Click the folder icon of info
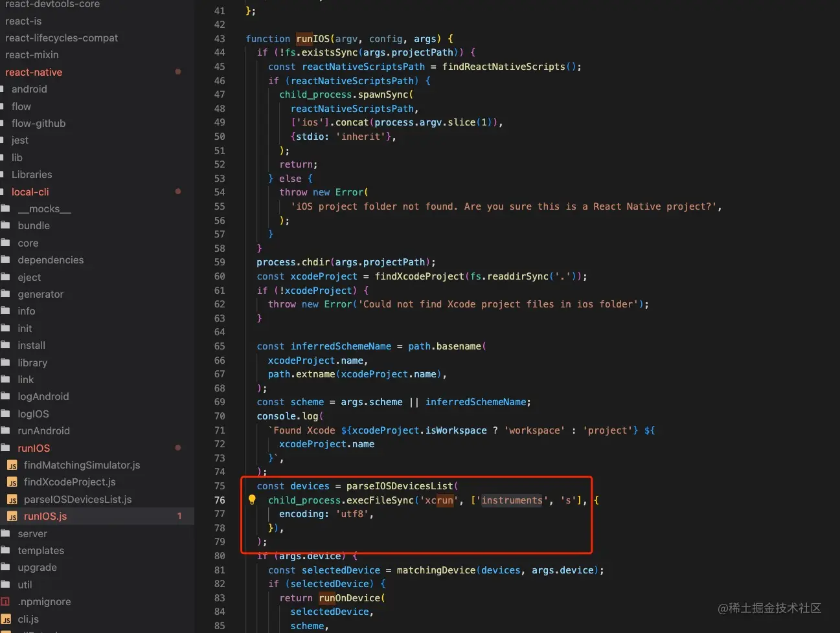Image resolution: width=840 pixels, height=633 pixels. coord(5,311)
